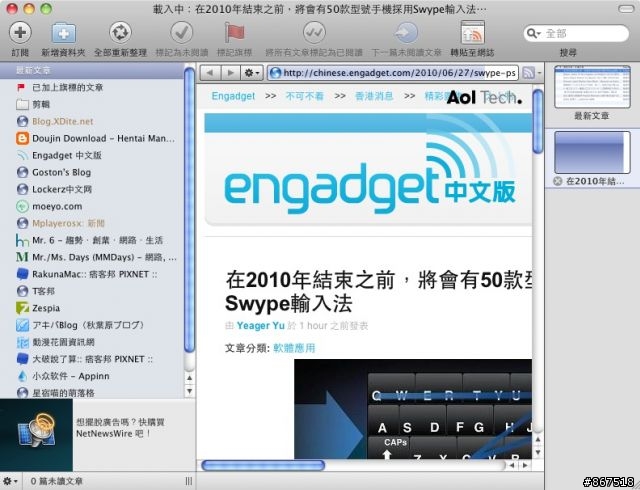Open author Yeager Yu link
Screen dimensions: 640x490
coord(260,325)
